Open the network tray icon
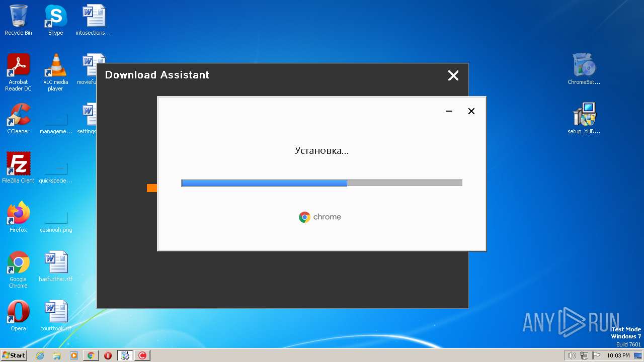 [x=584, y=355]
